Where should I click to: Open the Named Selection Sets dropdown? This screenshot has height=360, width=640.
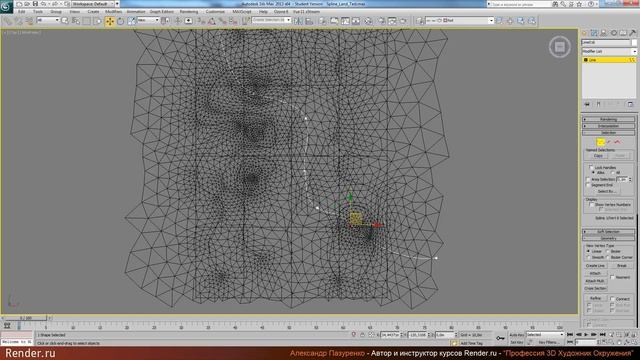pos(271,20)
